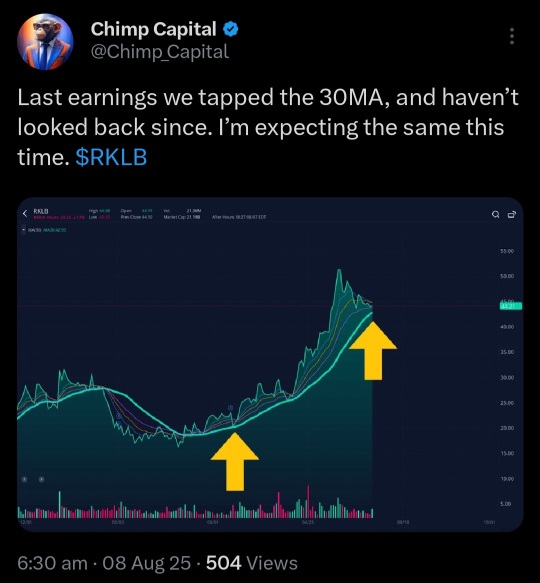Screen dimensions: 540x583
Task: Open Chimp Capital's profile avatar
Action: [45, 42]
